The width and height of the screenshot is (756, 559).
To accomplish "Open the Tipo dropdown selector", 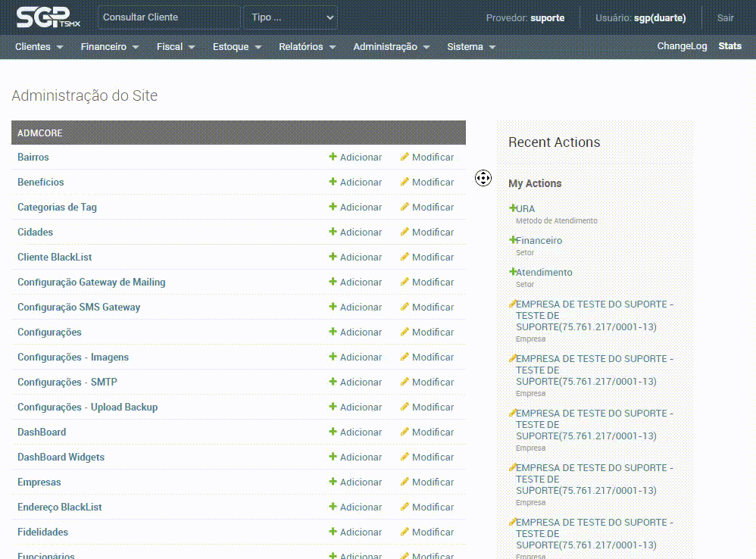I will pos(290,17).
